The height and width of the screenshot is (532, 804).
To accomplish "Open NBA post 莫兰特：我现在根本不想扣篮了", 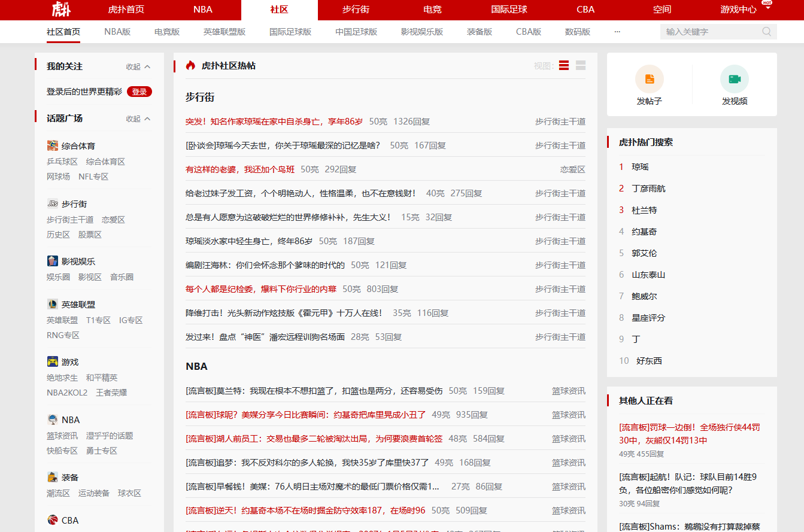I will click(x=314, y=391).
